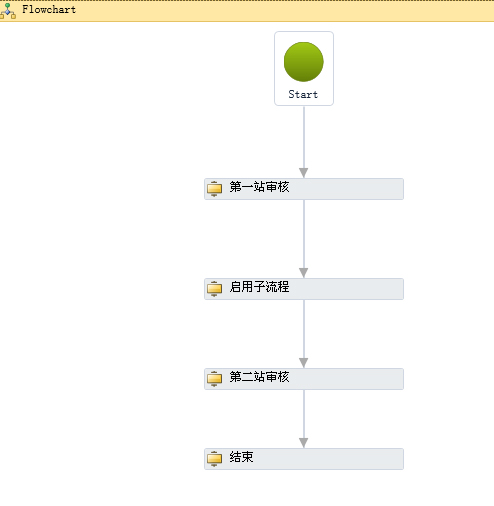Viewport: 494px width, 506px height.
Task: Click the 第二站审核 activity icon
Action: click(x=214, y=379)
